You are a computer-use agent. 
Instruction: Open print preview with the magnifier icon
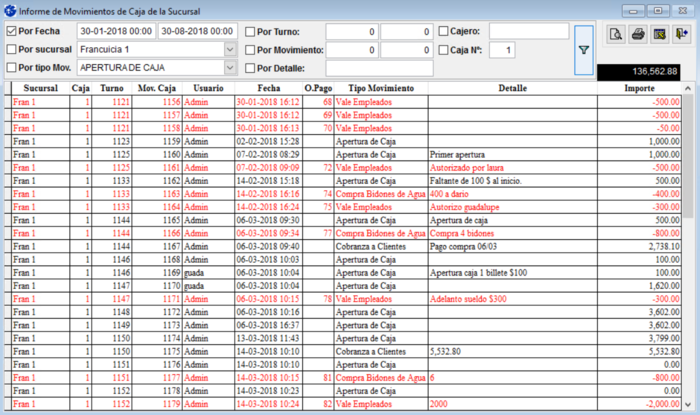coord(615,35)
